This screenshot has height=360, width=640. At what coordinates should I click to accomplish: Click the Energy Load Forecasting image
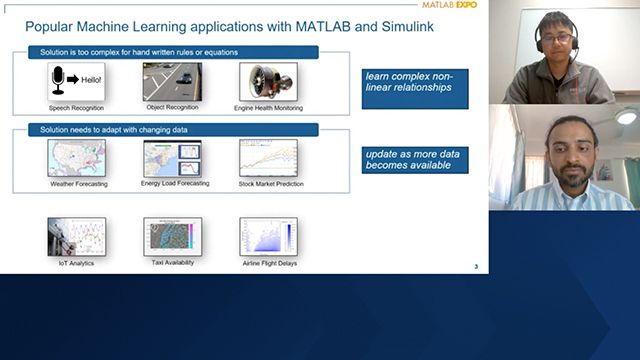pyautogui.click(x=172, y=159)
